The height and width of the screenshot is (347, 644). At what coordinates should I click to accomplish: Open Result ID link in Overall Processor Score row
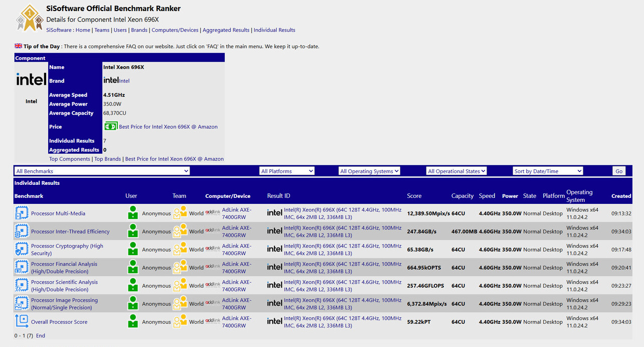tap(343, 322)
